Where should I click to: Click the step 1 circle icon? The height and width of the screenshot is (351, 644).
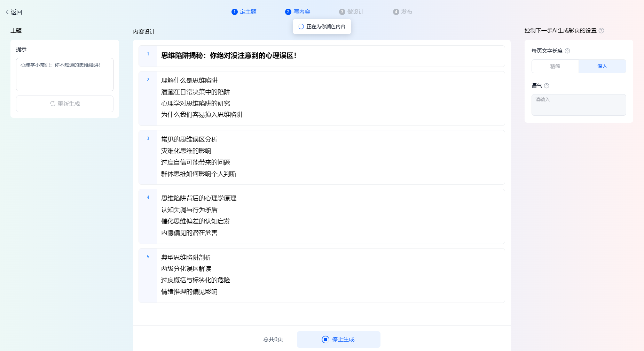pyautogui.click(x=235, y=12)
